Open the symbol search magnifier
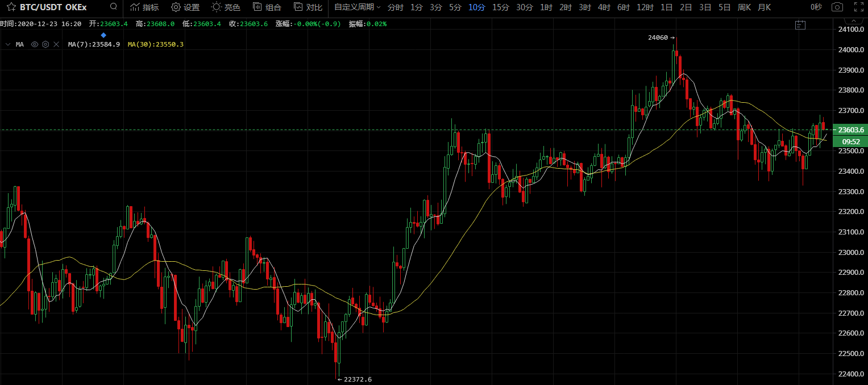This screenshot has height=385, width=868. coord(114,7)
